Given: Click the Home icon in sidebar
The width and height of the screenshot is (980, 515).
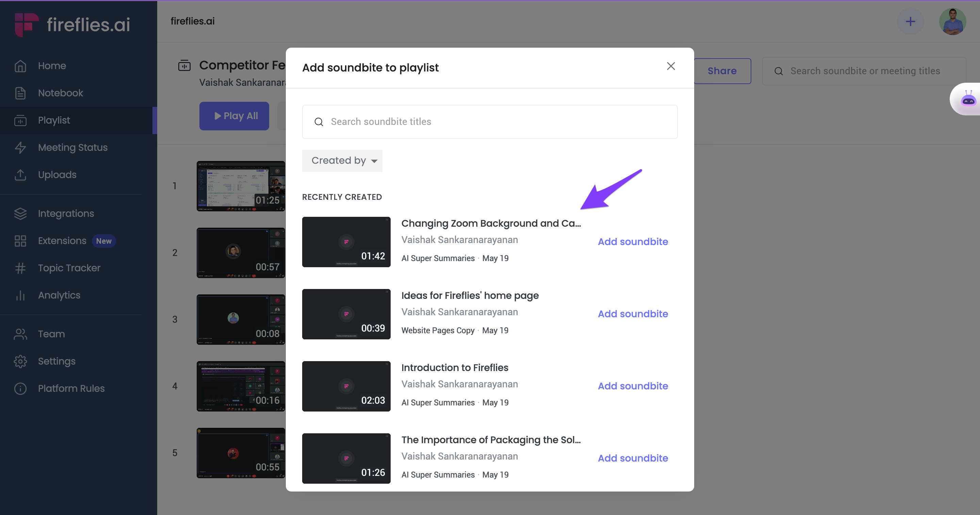Looking at the screenshot, I should pos(20,66).
